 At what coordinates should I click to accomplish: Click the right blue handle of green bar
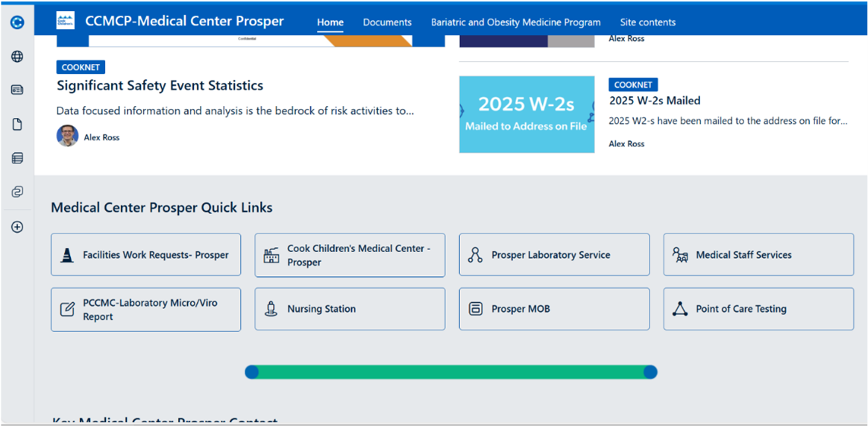(650, 372)
